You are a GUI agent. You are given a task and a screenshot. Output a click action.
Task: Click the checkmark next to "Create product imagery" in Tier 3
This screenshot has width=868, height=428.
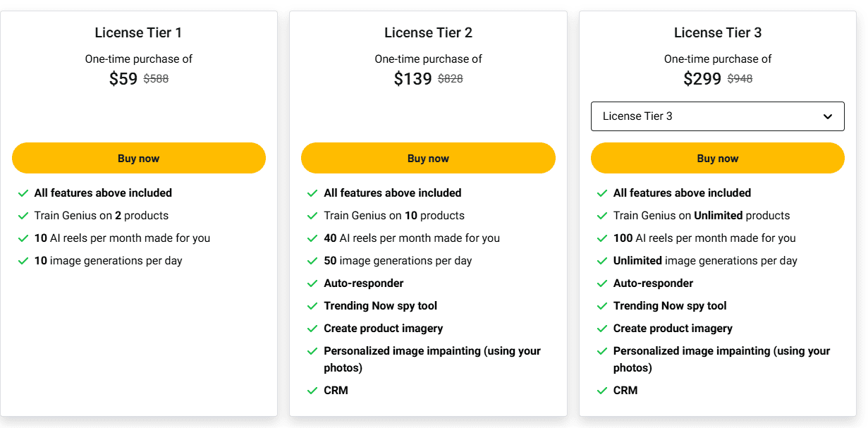coord(602,328)
